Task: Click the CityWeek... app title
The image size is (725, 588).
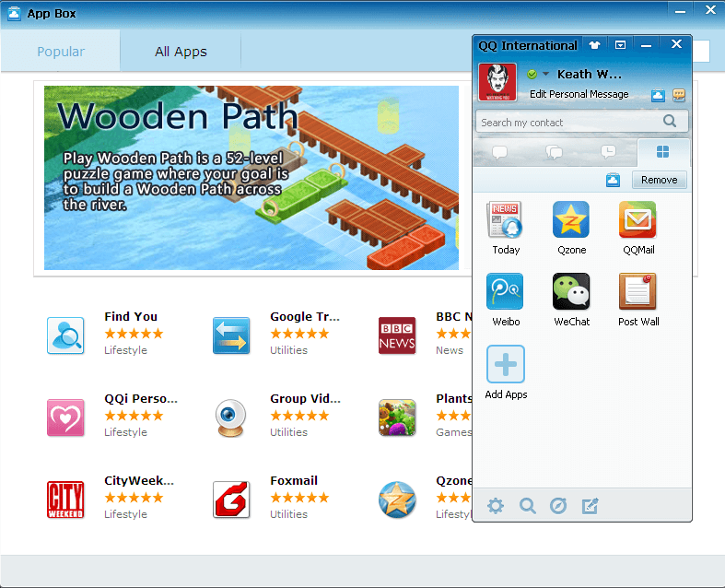Action: pos(139,481)
